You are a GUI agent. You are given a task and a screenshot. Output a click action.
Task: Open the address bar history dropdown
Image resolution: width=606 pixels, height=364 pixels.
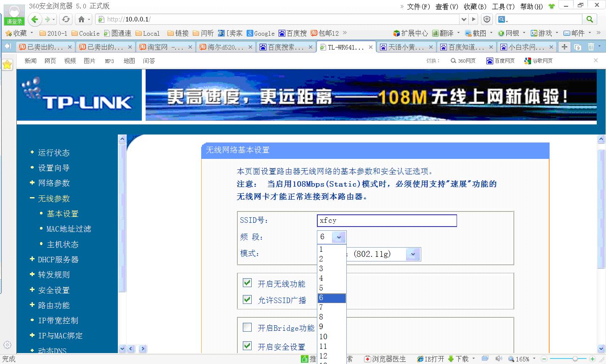pyautogui.click(x=464, y=19)
